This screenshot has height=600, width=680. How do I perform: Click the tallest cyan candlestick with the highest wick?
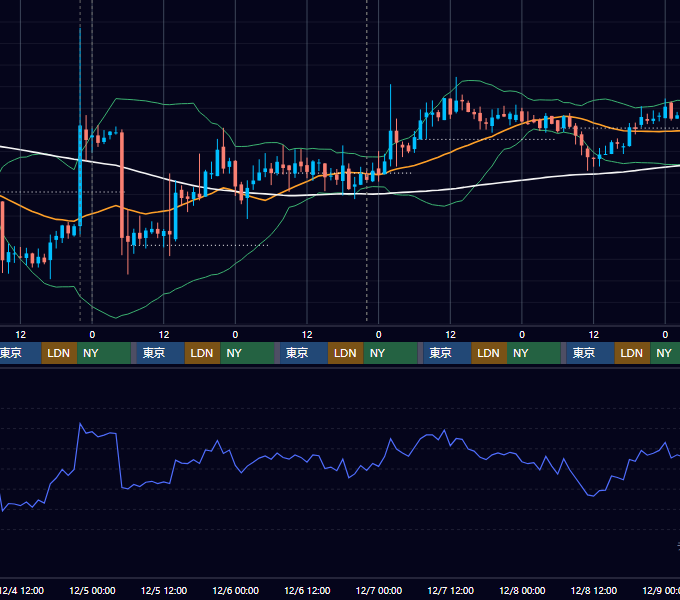(x=80, y=176)
